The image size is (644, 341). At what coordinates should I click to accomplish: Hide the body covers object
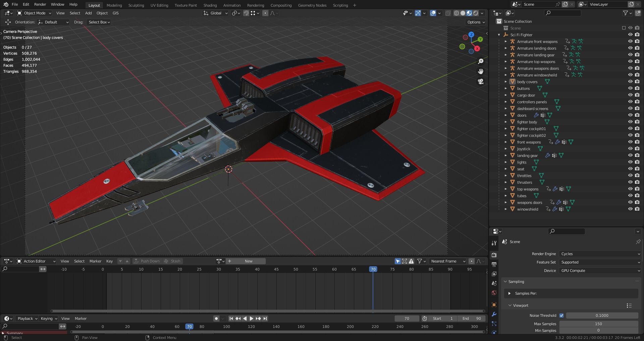(x=630, y=81)
